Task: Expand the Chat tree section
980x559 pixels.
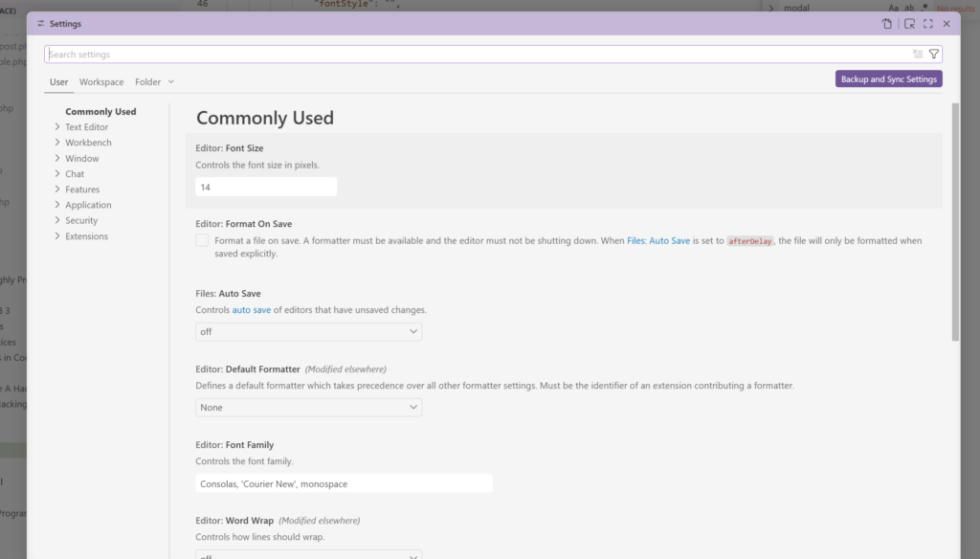Action: tap(57, 174)
